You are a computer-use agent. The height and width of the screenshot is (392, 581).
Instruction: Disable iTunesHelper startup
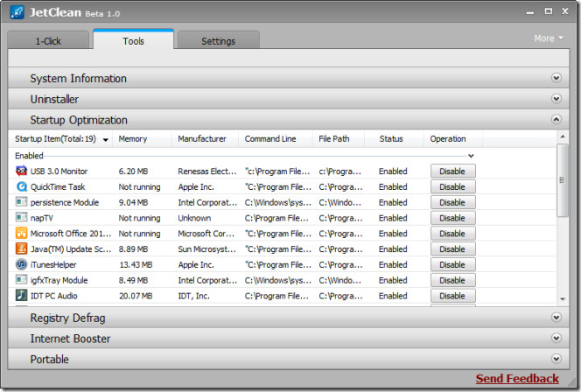452,264
